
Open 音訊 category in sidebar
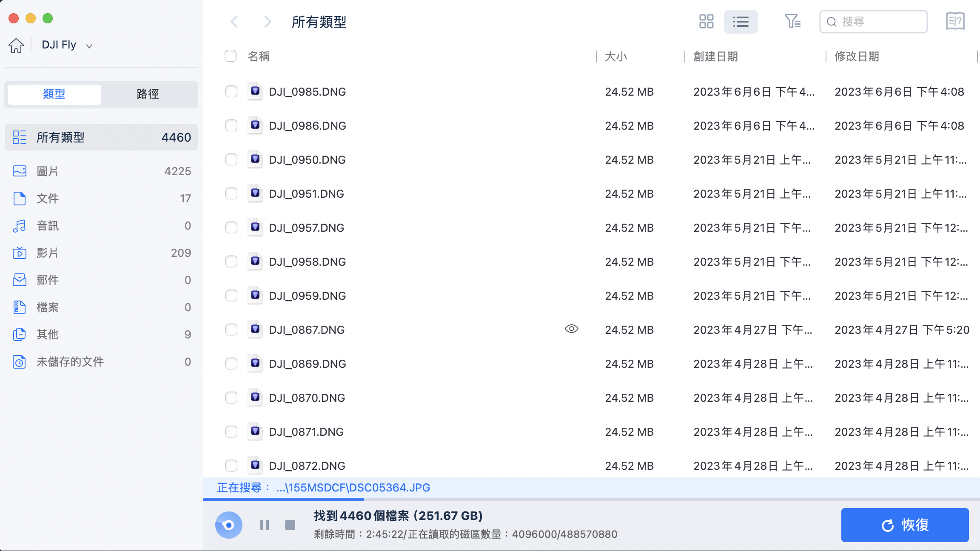click(101, 226)
